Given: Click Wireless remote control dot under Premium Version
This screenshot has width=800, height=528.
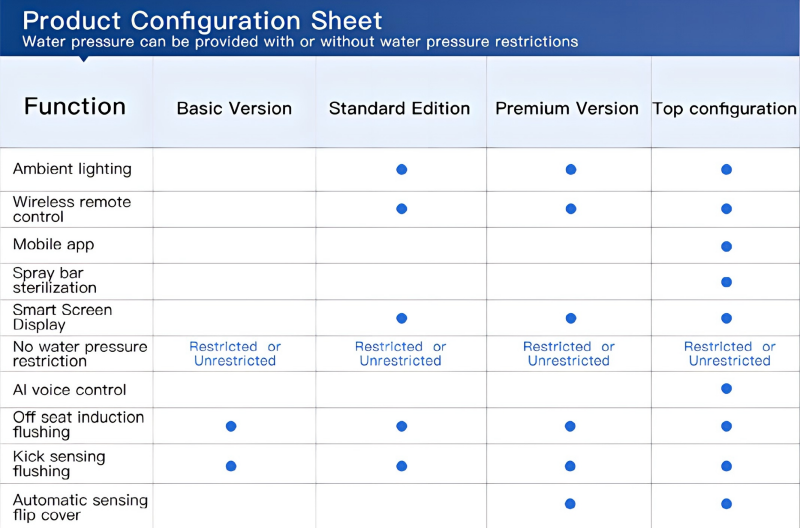Looking at the screenshot, I should (571, 209).
